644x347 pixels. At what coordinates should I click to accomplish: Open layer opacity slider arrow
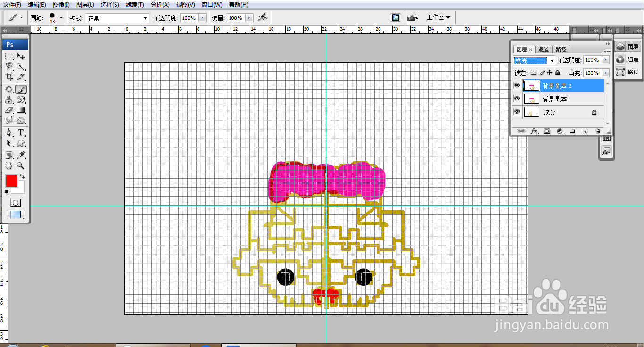point(606,60)
